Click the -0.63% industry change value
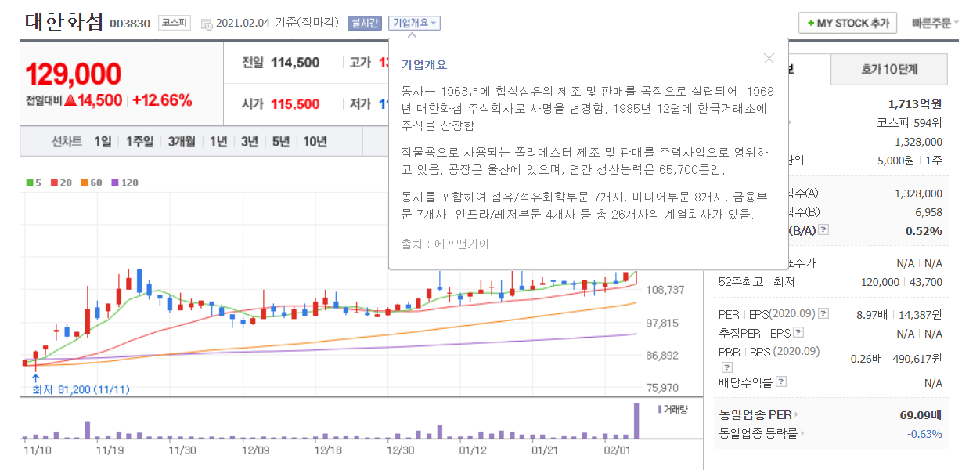980x470 pixels. pyautogui.click(x=924, y=433)
